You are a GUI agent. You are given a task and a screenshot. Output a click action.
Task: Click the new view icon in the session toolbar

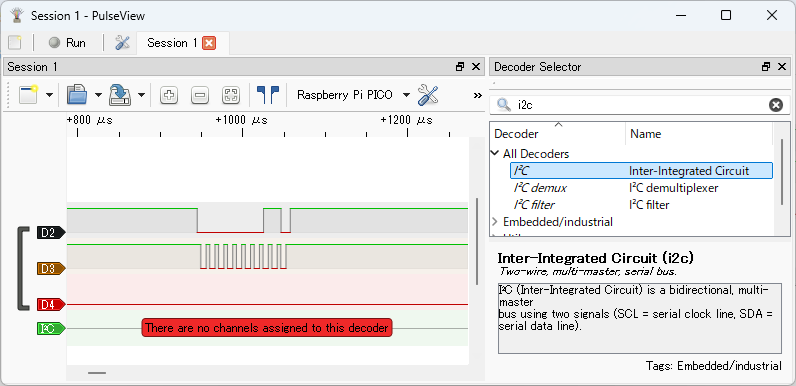tap(29, 94)
